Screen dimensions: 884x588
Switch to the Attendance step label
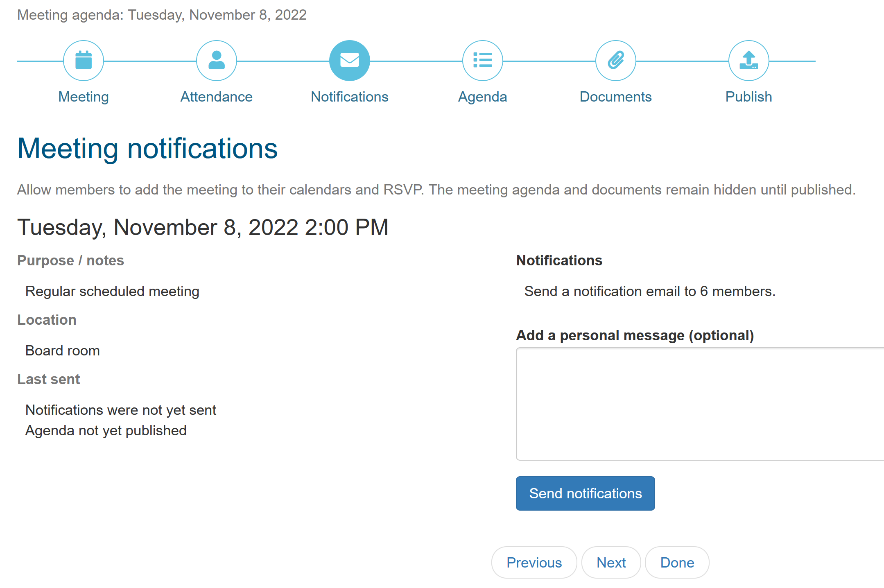pos(217,97)
